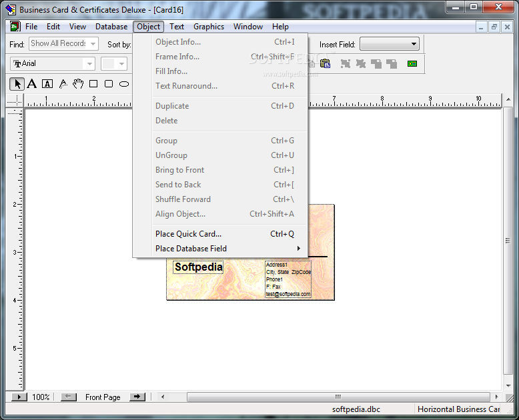Choose Object Info menu item

(x=220, y=42)
